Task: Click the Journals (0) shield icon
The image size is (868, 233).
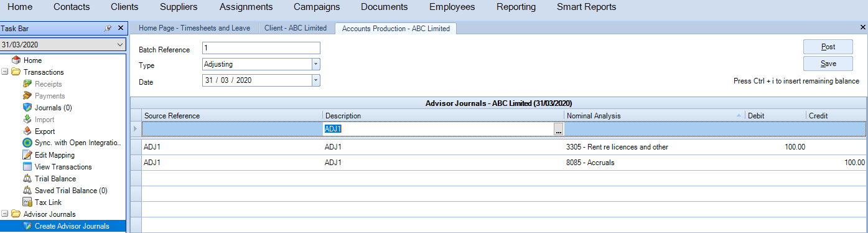Action: coord(27,108)
